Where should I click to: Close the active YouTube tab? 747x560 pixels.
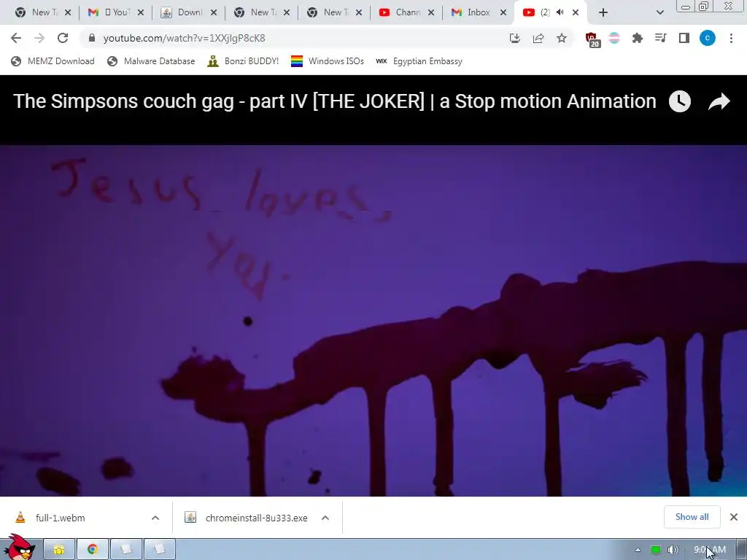tap(576, 12)
